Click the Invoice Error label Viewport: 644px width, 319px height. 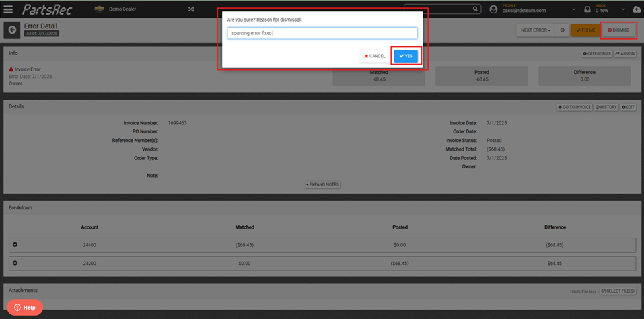pos(28,69)
